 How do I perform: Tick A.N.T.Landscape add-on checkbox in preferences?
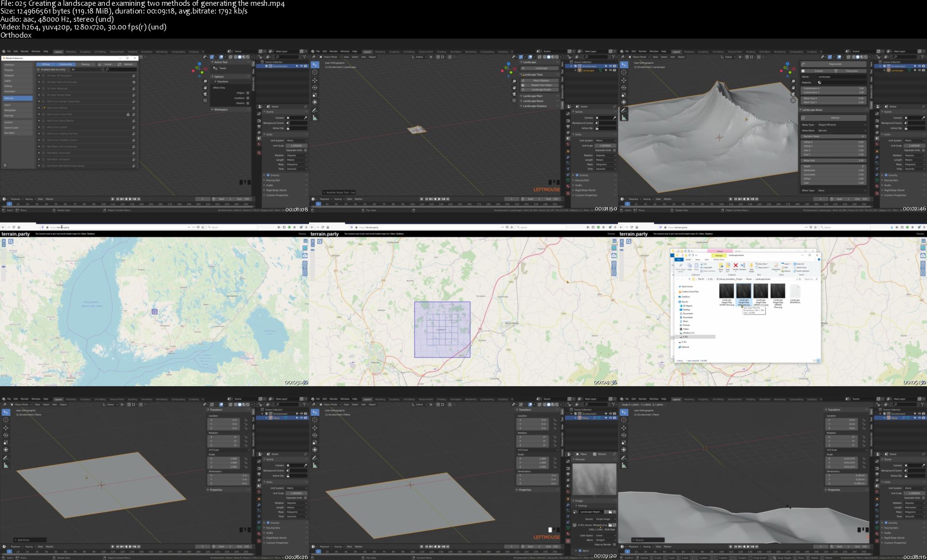point(43,146)
